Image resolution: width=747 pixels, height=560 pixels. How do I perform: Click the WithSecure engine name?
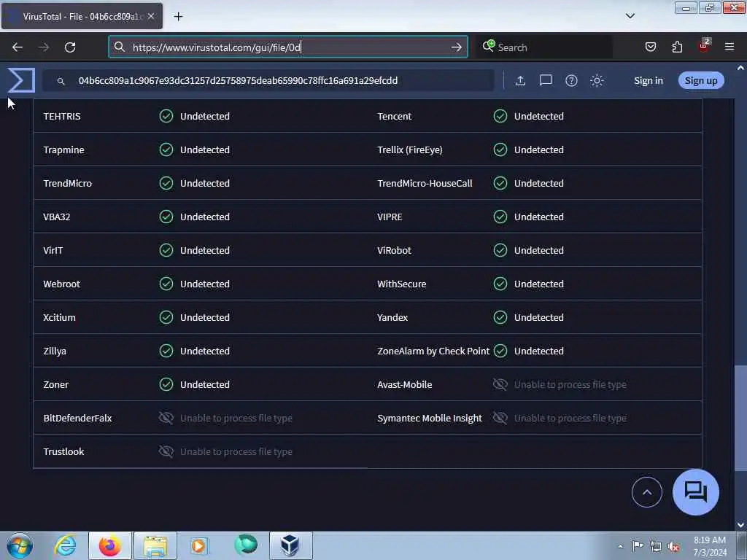pyautogui.click(x=402, y=284)
